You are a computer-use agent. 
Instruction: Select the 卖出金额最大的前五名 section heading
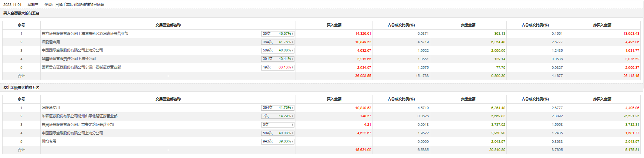click(x=21, y=88)
